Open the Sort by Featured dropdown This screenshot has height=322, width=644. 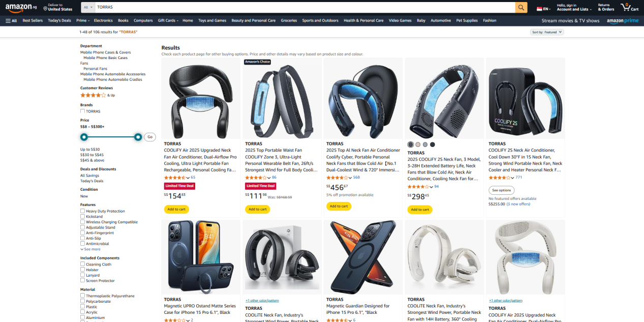point(547,32)
